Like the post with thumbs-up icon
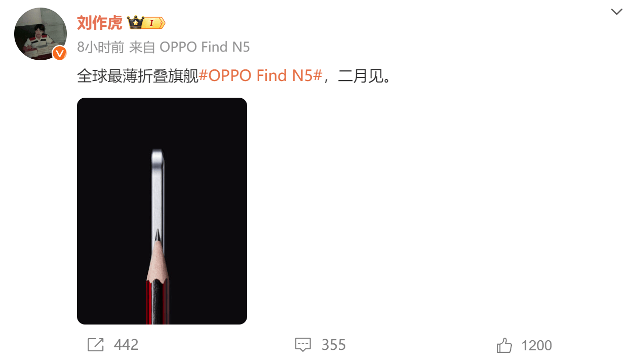This screenshot has height=364, width=633. pos(504,345)
